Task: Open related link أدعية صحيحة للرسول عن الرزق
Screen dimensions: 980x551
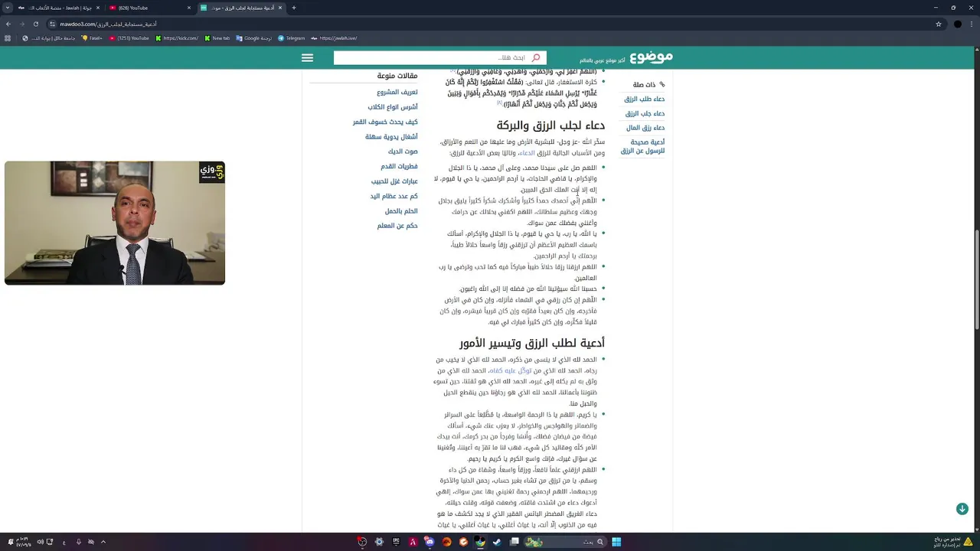Action: (x=642, y=146)
